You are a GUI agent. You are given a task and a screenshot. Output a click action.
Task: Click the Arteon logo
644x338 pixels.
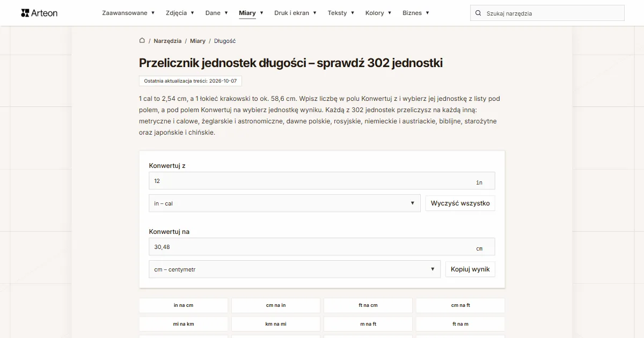coord(39,13)
